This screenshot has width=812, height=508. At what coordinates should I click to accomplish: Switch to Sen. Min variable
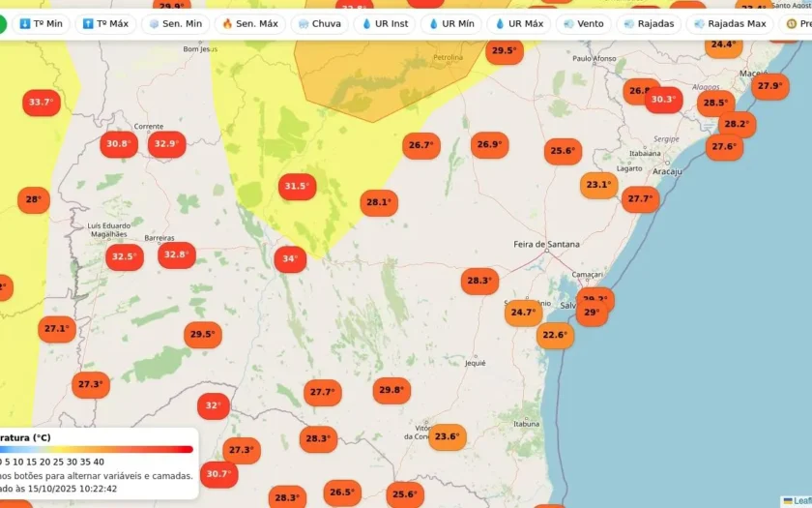[x=176, y=24]
